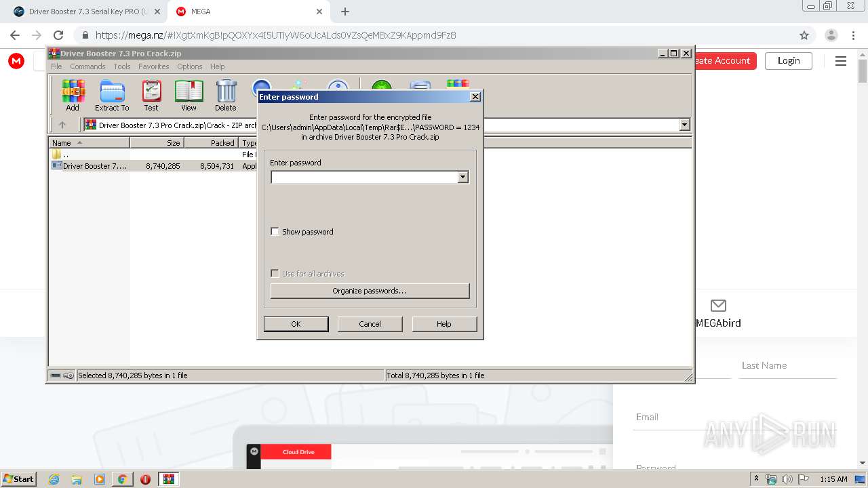Click the Last Name field on MEGA

coord(788,366)
